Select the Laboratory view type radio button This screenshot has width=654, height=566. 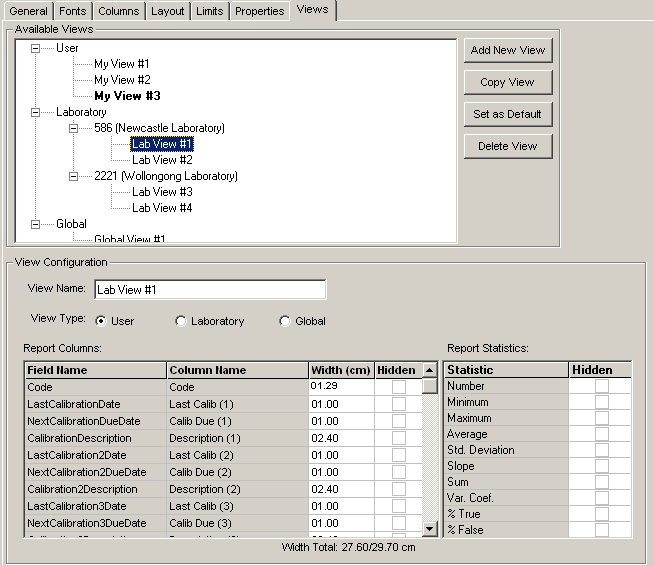(x=181, y=321)
